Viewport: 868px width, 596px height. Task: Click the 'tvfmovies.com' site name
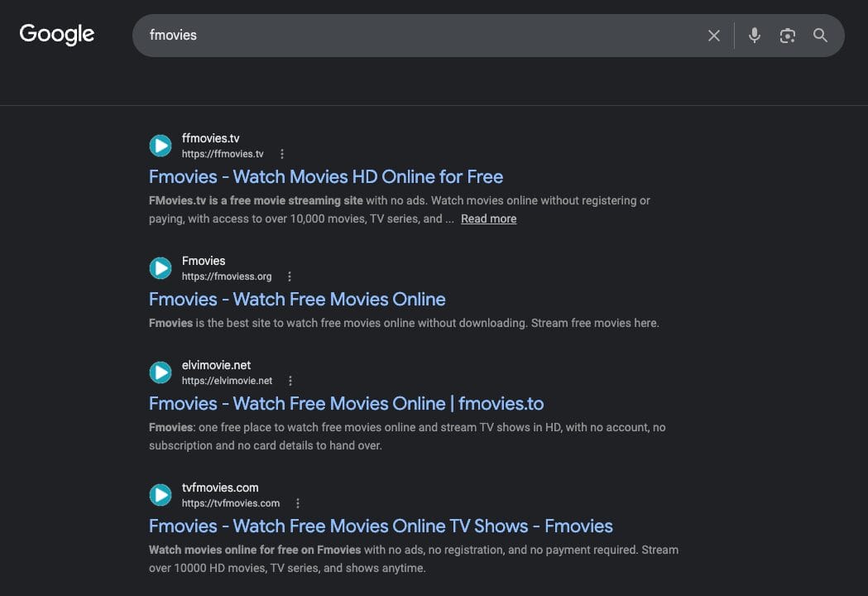point(220,488)
